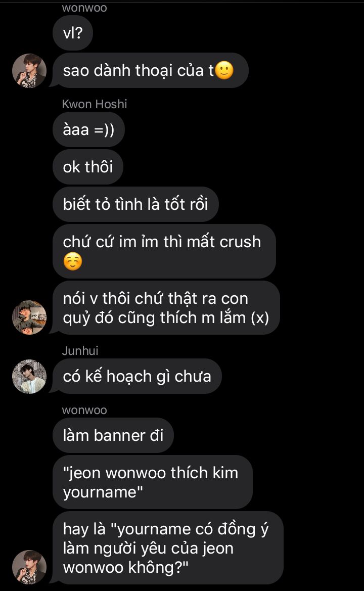The height and width of the screenshot is (591, 364).
Task: Select the 'biết tỏ tình là tốt rồi' message
Action: click(135, 204)
